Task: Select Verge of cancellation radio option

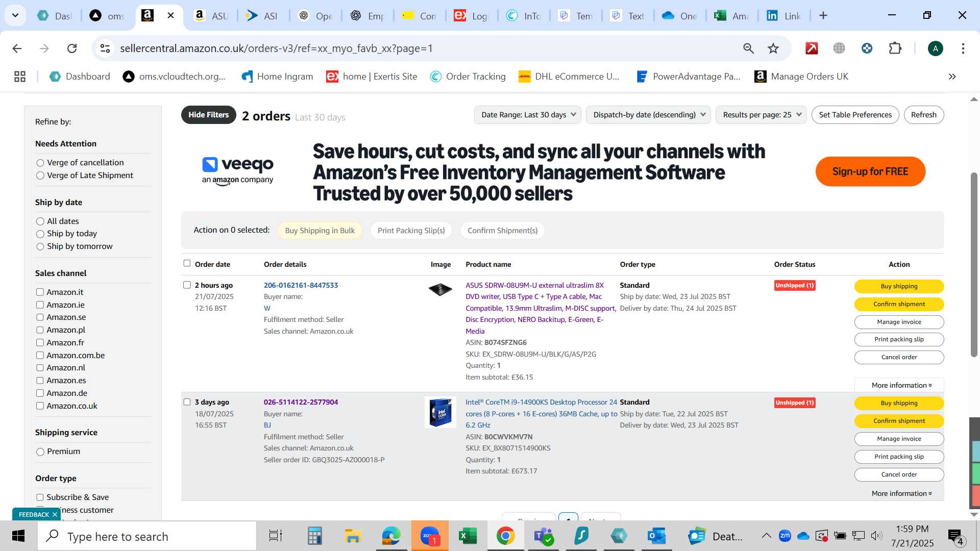Action: (40, 163)
